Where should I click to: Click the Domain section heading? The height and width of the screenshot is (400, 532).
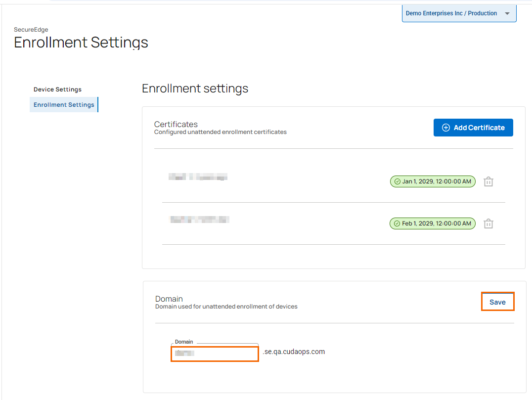pyautogui.click(x=169, y=299)
